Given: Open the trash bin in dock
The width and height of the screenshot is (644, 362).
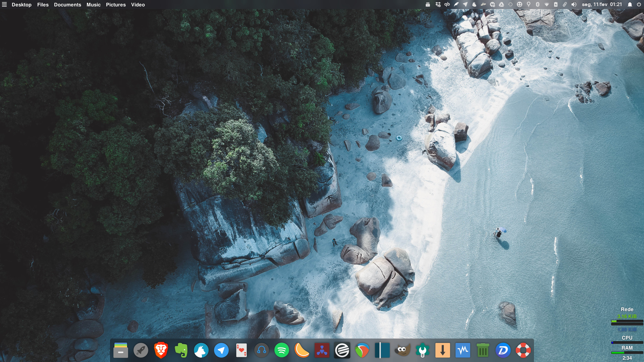Looking at the screenshot, I should (x=483, y=350).
